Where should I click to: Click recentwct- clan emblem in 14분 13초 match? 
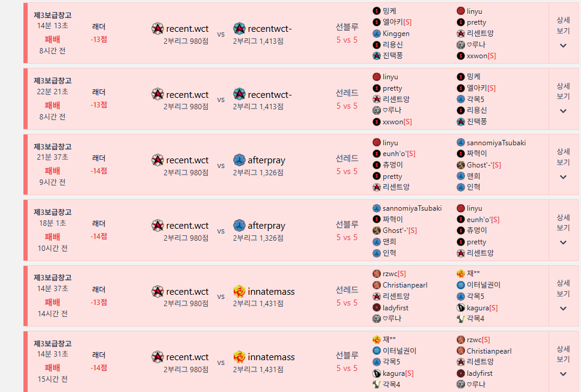click(239, 28)
